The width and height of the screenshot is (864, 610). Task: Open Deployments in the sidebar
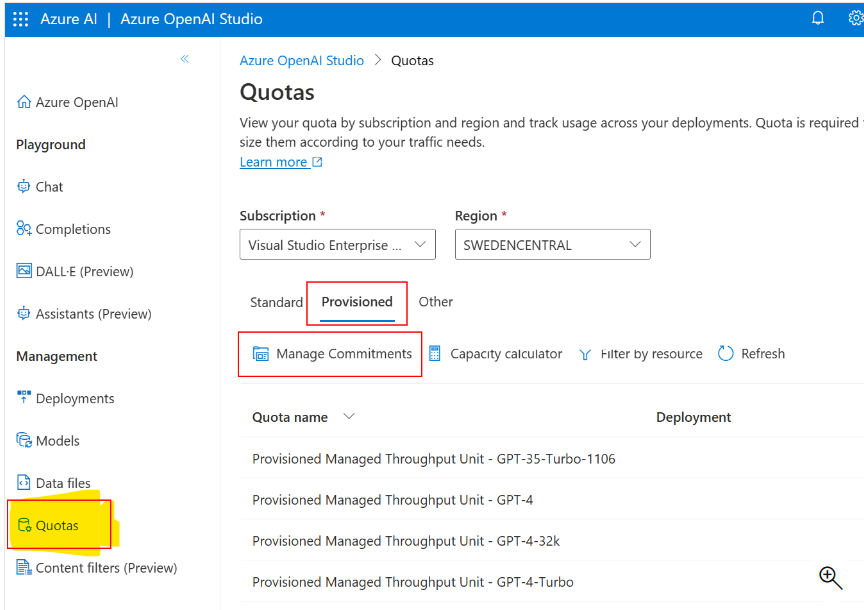click(75, 398)
